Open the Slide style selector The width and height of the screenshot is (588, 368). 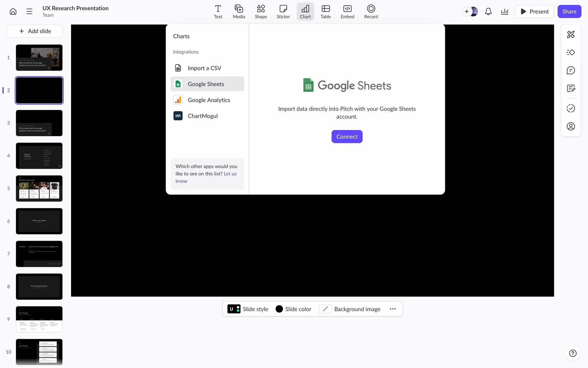pyautogui.click(x=248, y=309)
